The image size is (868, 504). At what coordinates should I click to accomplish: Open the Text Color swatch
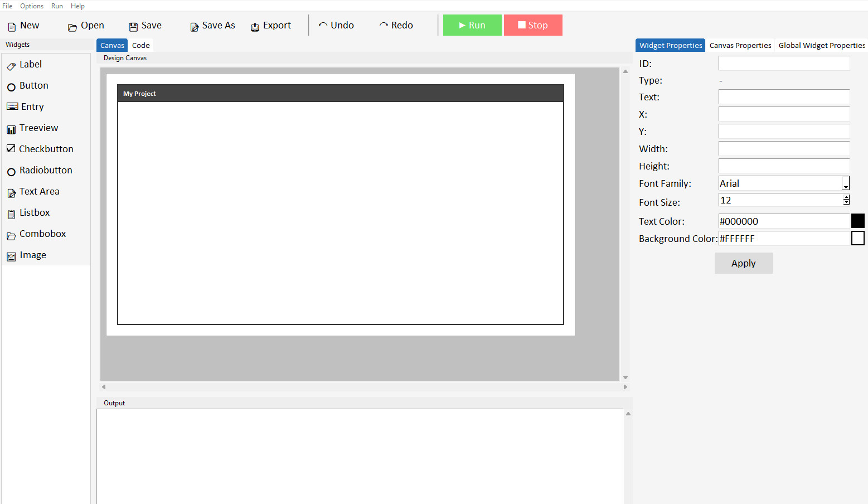click(x=857, y=221)
